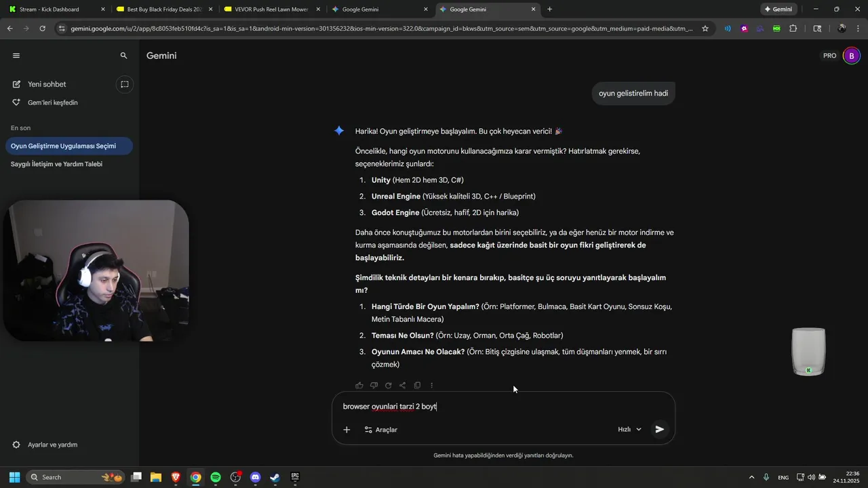The height and width of the screenshot is (488, 868).
Task: Click the Recycle Bin overlay icon
Action: pyautogui.click(x=808, y=351)
